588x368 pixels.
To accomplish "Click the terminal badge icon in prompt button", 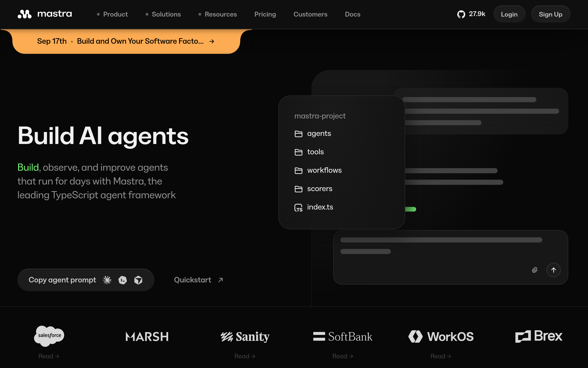I will pos(123,280).
